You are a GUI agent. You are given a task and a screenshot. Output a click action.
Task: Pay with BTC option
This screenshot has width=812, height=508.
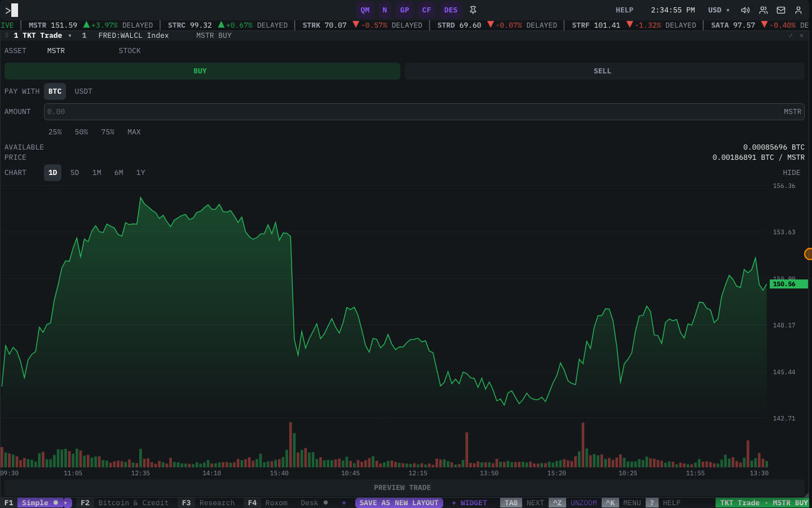point(55,91)
